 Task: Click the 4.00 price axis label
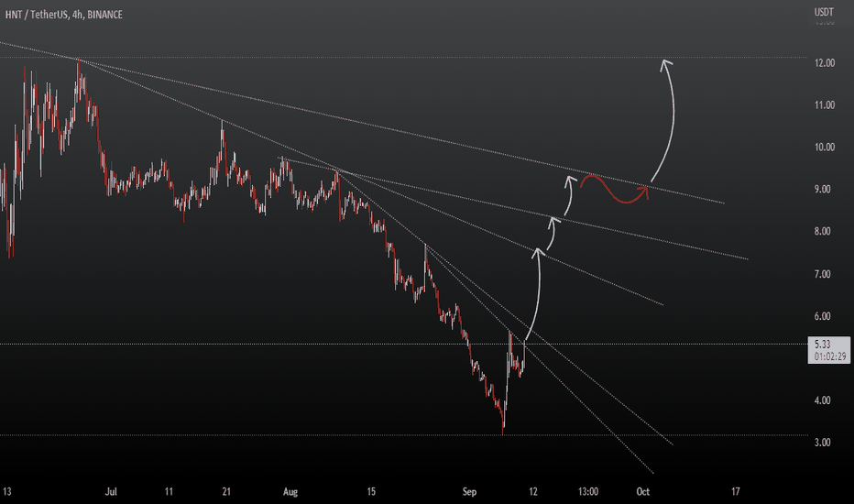click(823, 400)
